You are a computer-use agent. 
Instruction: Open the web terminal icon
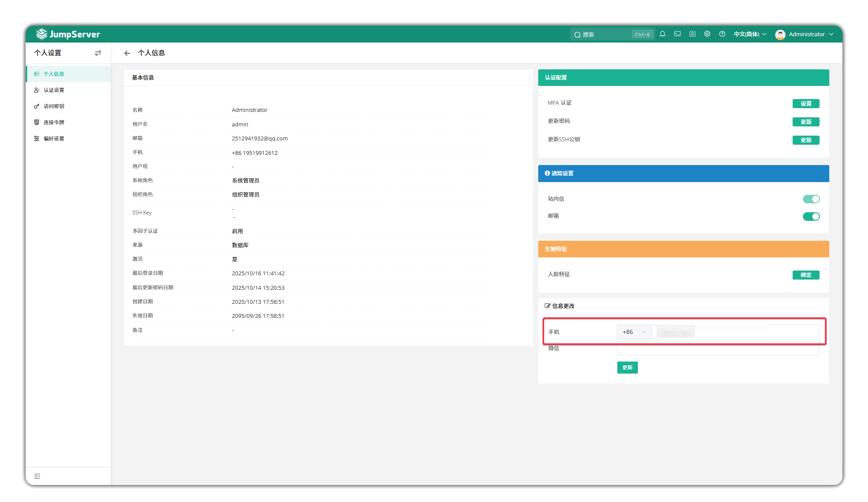[x=677, y=34]
